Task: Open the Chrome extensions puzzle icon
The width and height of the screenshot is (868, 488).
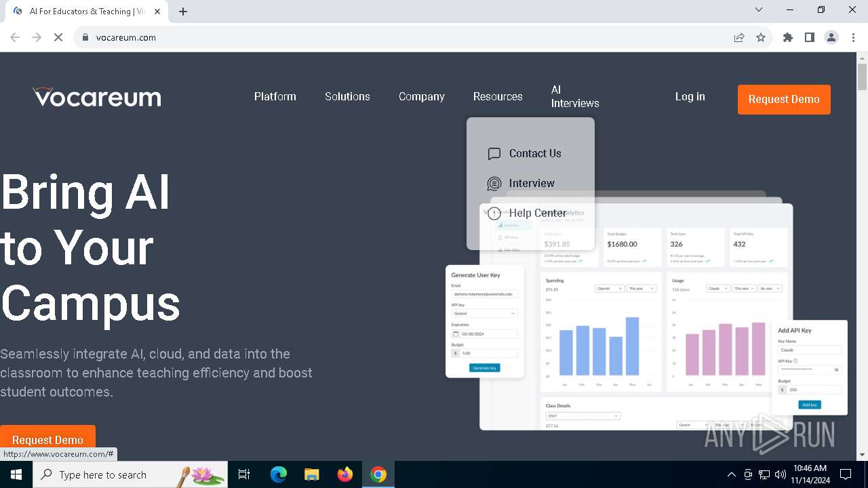Action: coord(788,37)
